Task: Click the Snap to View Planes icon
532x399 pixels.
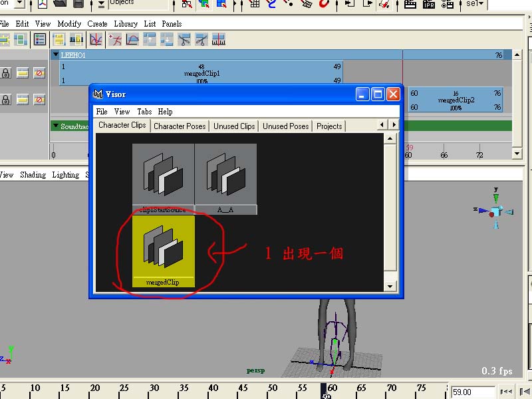Action: pos(307,4)
